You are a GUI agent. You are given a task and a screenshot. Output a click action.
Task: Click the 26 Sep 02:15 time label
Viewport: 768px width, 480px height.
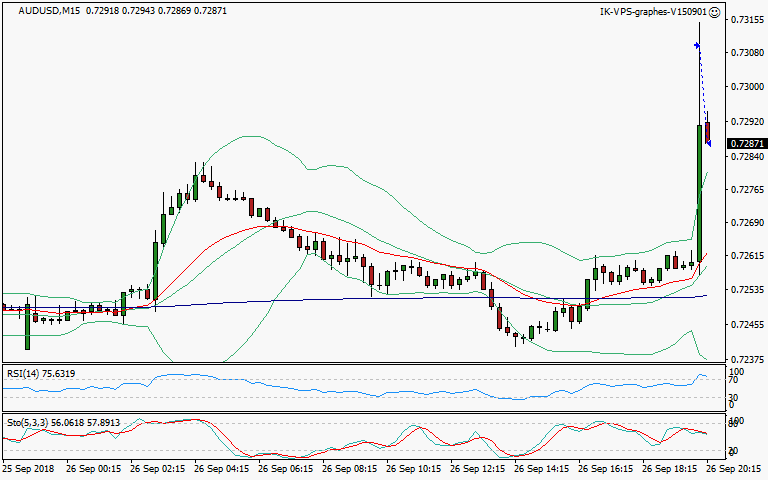click(x=157, y=469)
